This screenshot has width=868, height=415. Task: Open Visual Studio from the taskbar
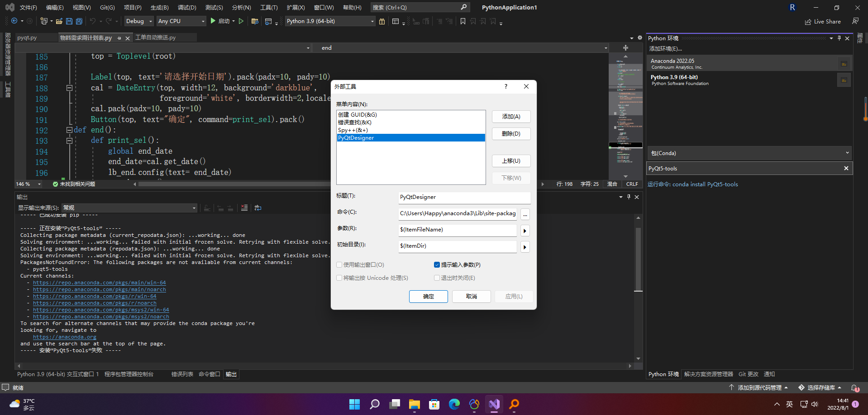pyautogui.click(x=494, y=404)
